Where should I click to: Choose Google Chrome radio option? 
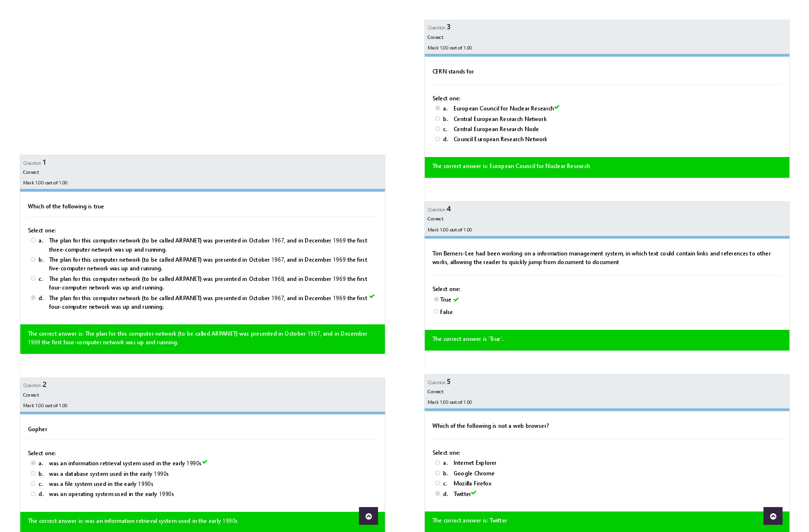[438, 473]
